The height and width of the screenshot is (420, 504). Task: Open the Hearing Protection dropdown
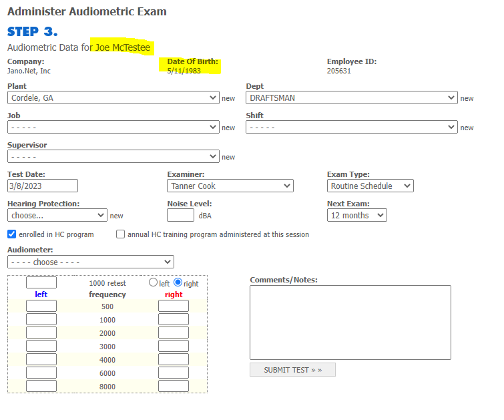tap(57, 215)
